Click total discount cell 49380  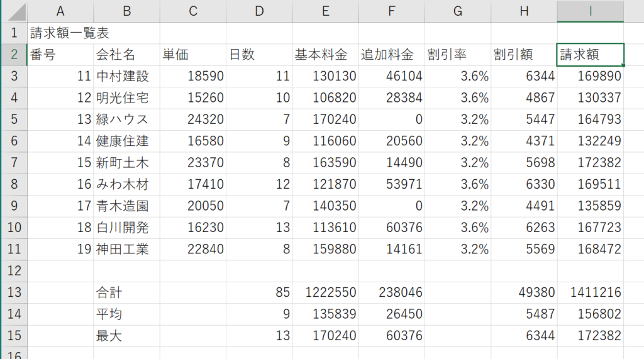click(524, 292)
